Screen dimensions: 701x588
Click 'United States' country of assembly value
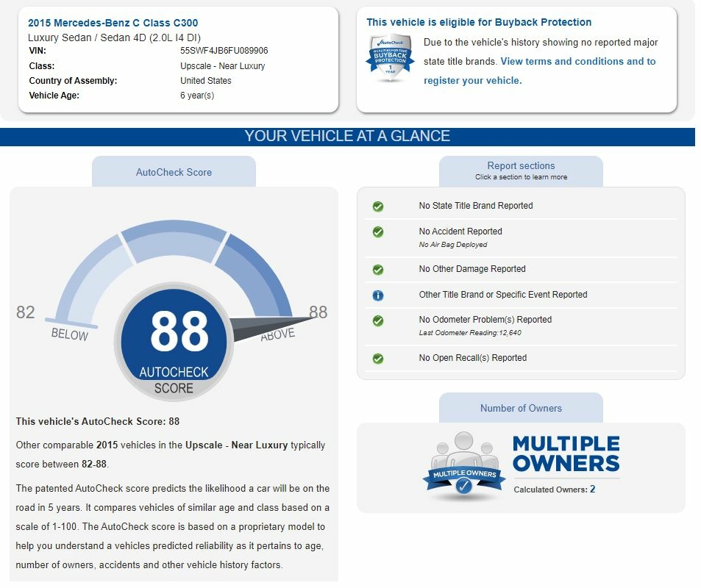[206, 80]
